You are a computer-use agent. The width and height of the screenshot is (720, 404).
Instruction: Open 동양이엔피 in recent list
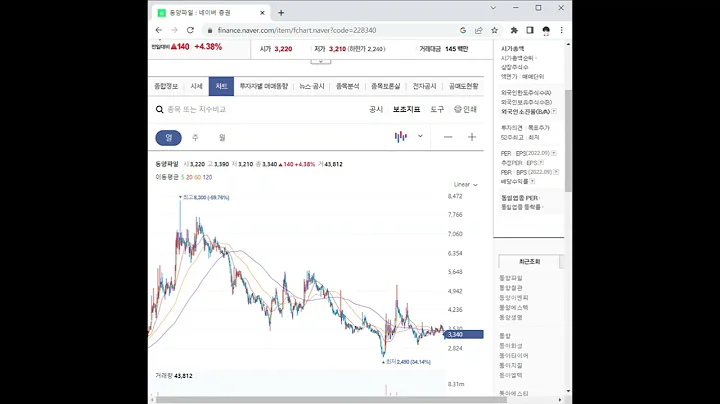pos(513,297)
